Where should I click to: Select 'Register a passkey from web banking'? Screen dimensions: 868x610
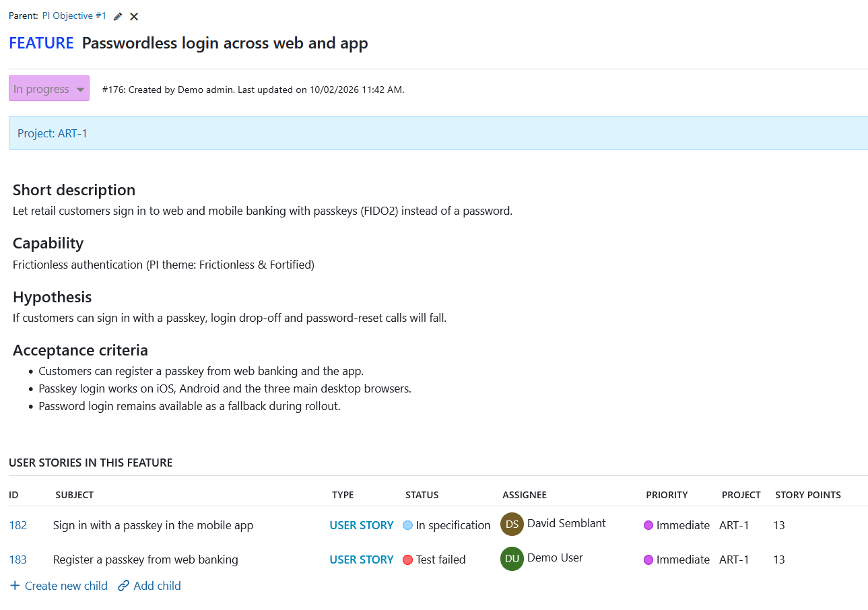click(145, 560)
